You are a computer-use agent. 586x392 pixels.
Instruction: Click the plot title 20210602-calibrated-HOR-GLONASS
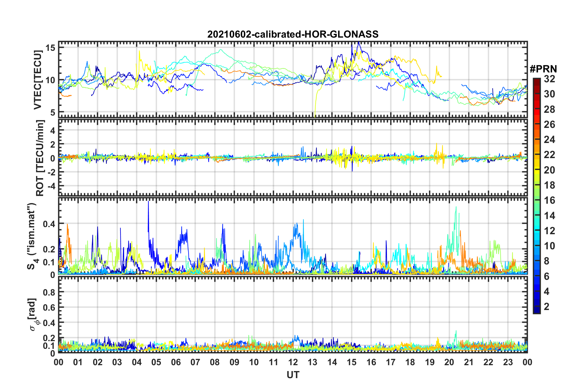pyautogui.click(x=293, y=34)
